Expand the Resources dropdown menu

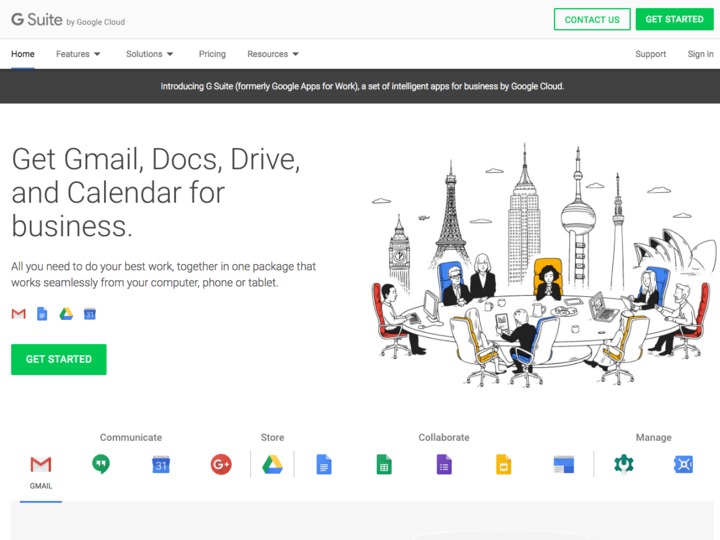click(273, 54)
